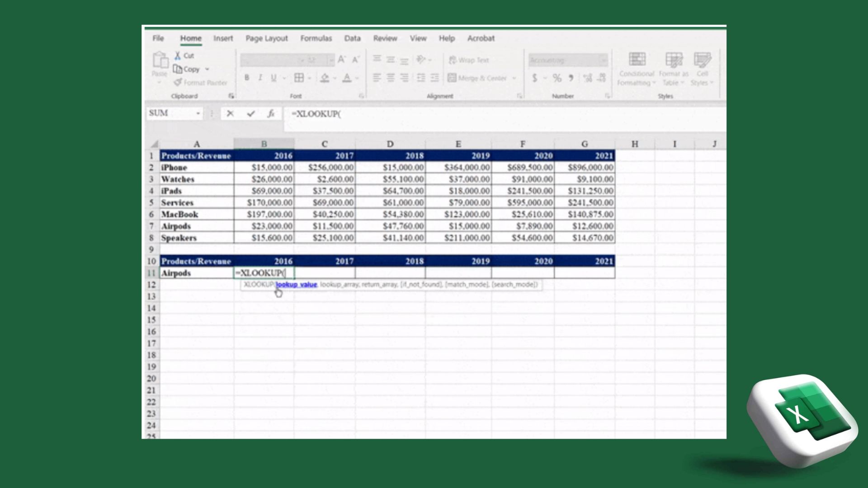868x488 pixels.
Task: Click the Font Color A icon
Action: [347, 78]
